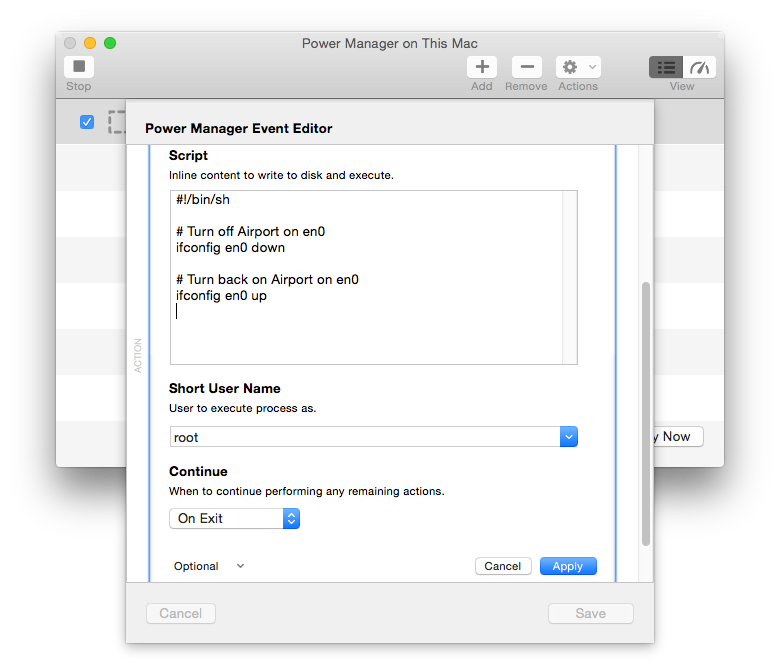Open the On Exit continue popup
Image resolution: width=780 pixels, height=664 pixels.
click(234, 518)
